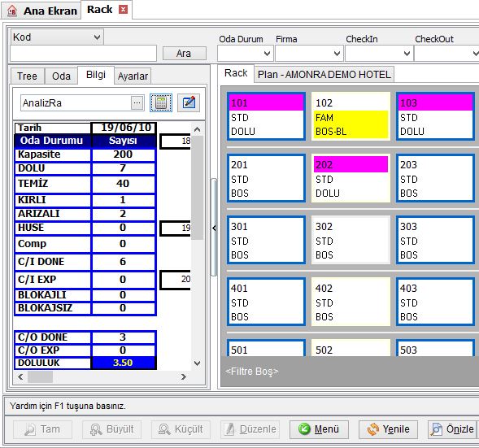Viewport: 479px width, 448px height.
Task: Click vertical scrollbar down arrow in Bilgi panel
Action: (197, 363)
